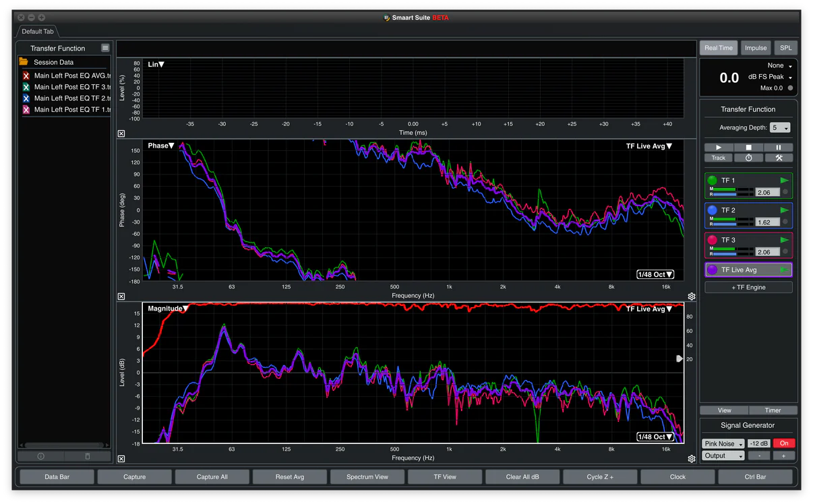Screen dimensions: 813x504
Task: Expand the 1/48 Oct smoothing menu on Magnitude
Action: pos(655,437)
